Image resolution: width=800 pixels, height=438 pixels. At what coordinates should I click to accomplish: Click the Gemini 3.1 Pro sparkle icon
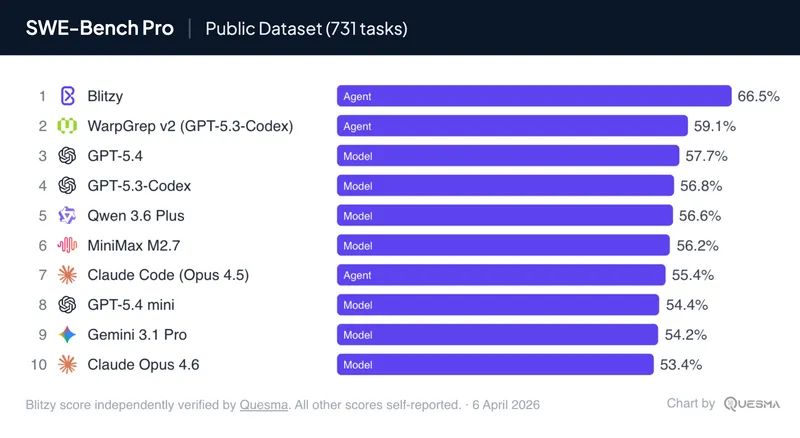coord(68,335)
